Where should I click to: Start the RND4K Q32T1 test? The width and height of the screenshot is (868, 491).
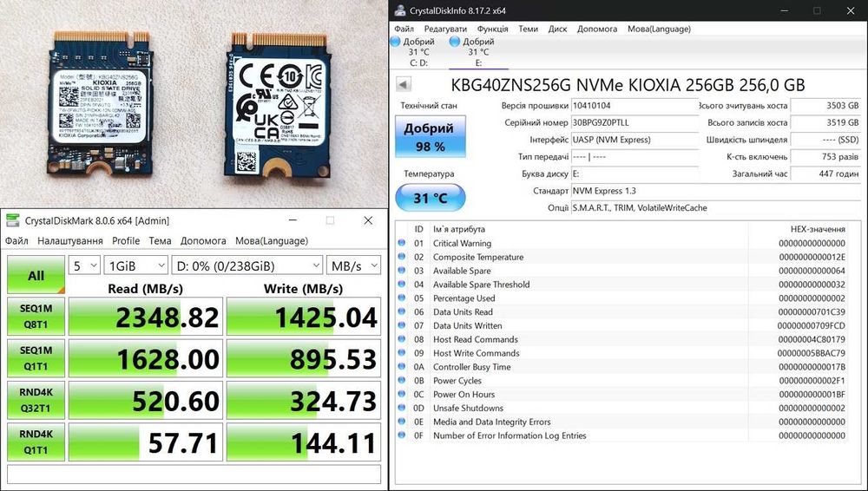[x=36, y=400]
